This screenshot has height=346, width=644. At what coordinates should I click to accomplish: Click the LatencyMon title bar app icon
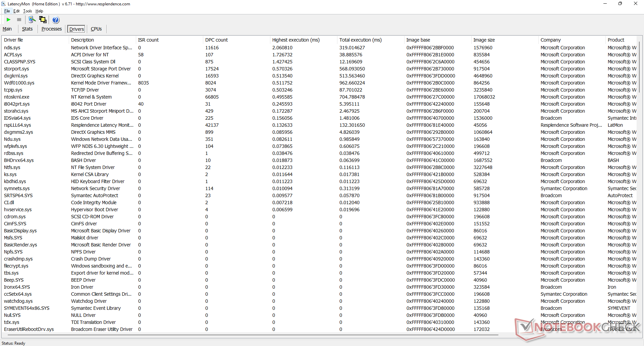point(3,4)
